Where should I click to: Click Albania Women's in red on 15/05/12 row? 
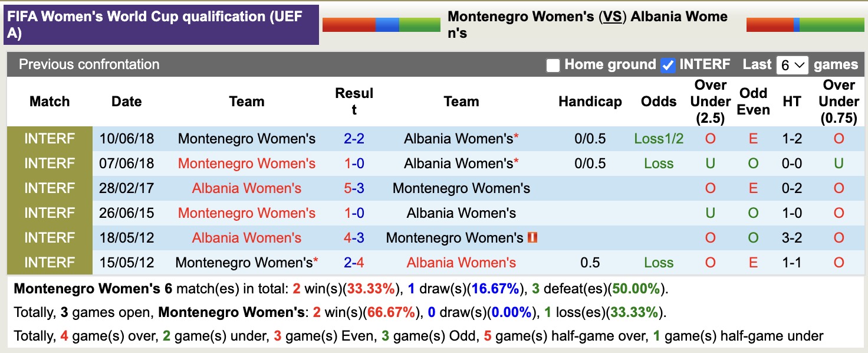tap(461, 263)
